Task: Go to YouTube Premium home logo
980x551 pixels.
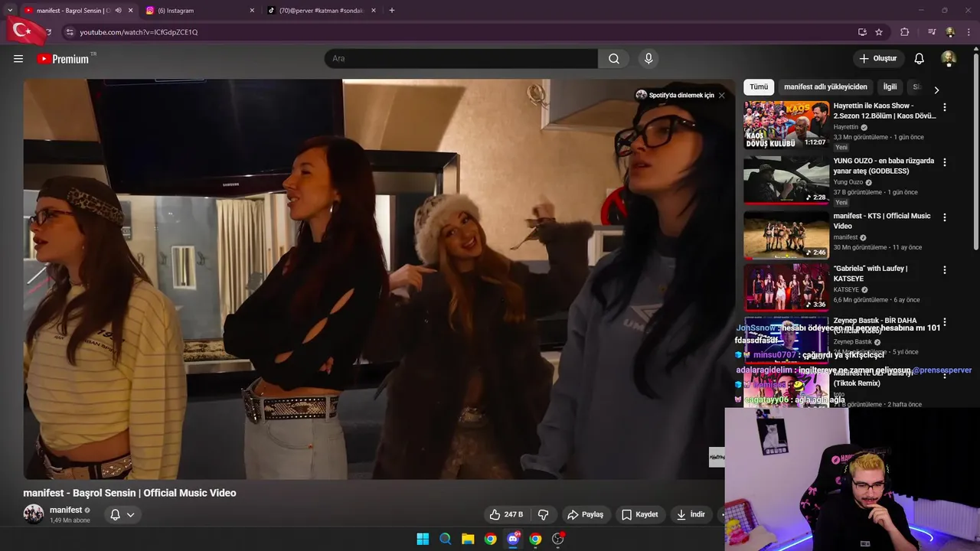Action: (64, 59)
